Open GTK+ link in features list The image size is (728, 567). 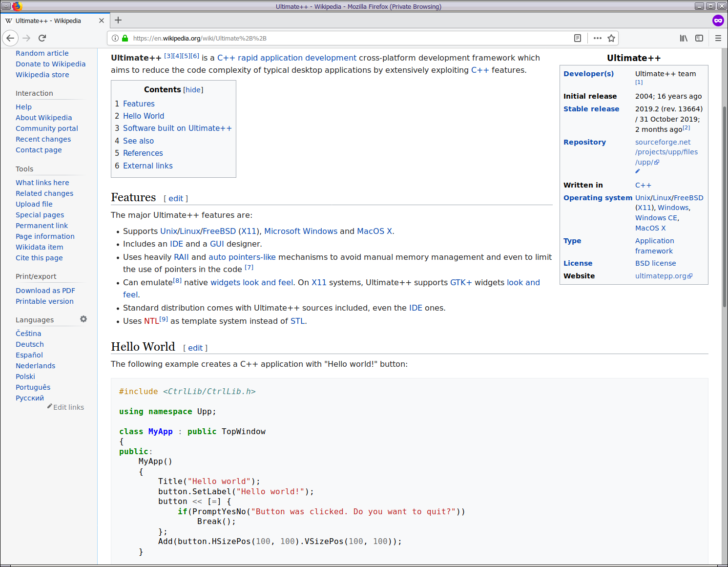(461, 282)
